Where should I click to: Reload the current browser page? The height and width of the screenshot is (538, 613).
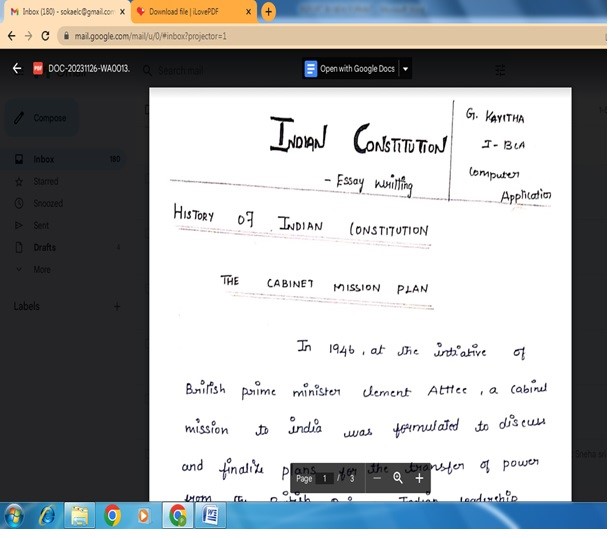pyautogui.click(x=46, y=35)
